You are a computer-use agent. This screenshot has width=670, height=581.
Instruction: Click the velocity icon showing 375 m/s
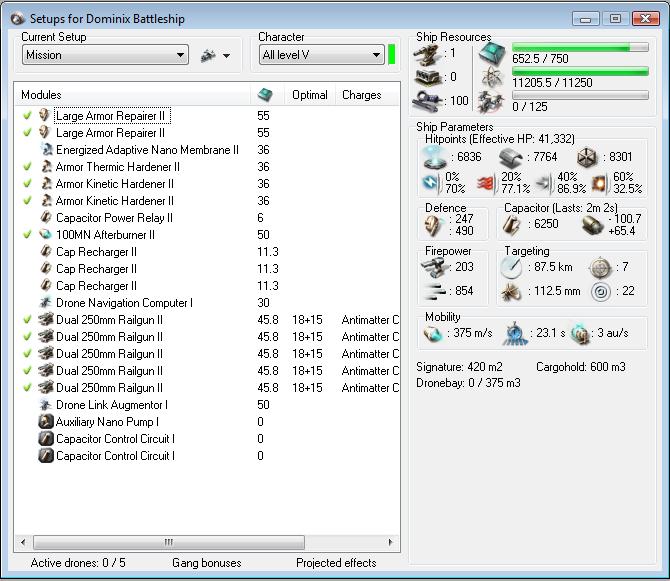433,333
